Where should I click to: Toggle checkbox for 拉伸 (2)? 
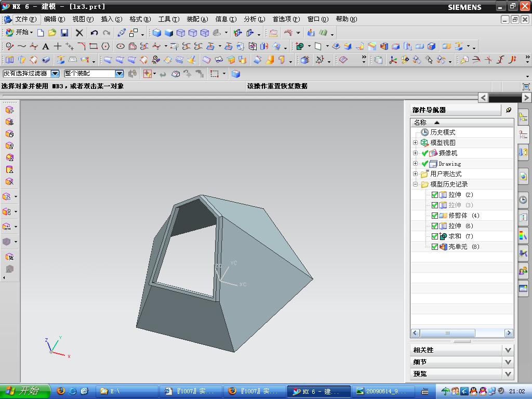pos(435,195)
